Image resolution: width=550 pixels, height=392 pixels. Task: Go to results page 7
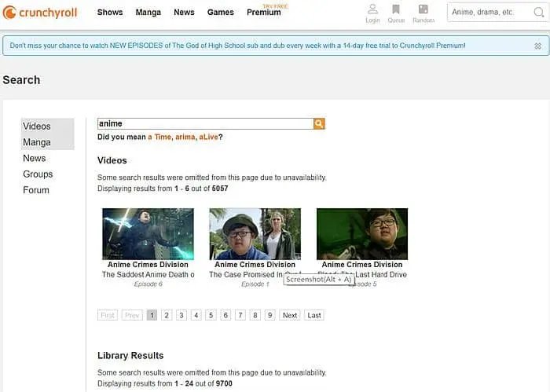point(240,315)
